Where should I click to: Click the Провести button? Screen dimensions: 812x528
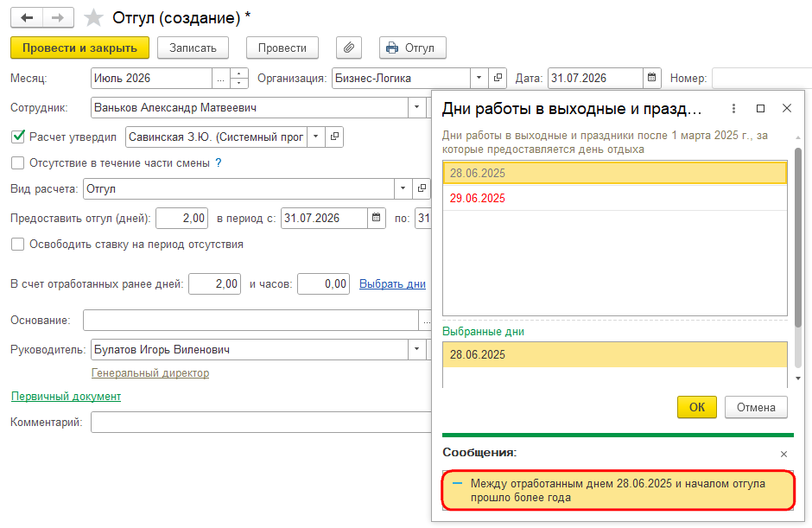click(x=282, y=48)
